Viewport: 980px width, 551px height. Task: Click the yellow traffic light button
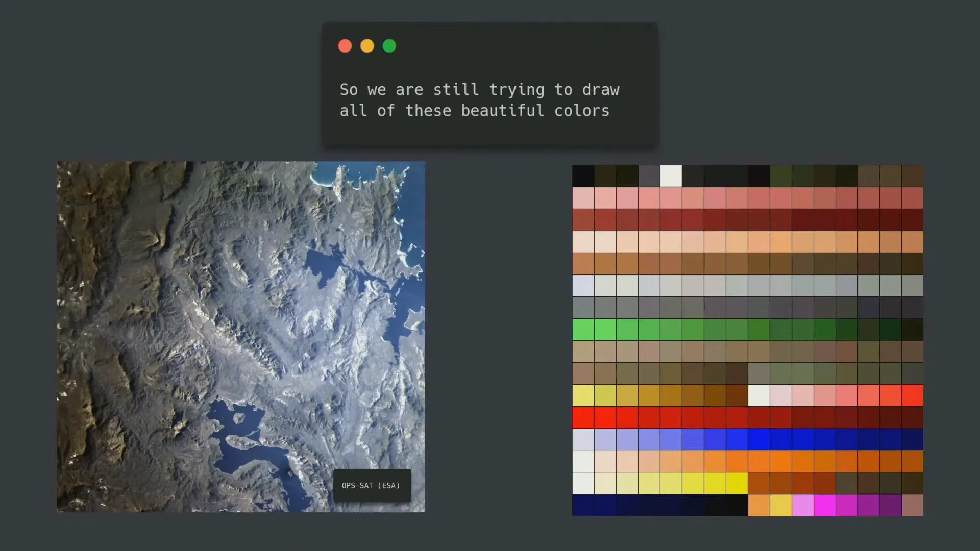pyautogui.click(x=367, y=46)
